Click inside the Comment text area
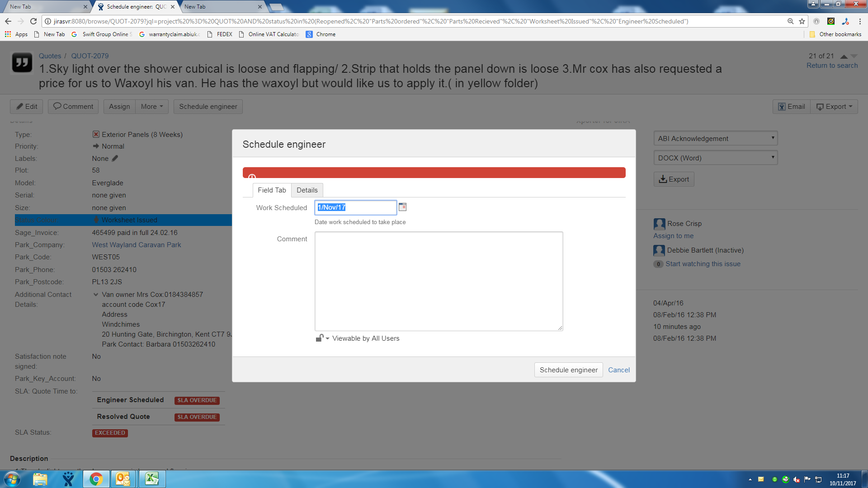Viewport: 868px width, 488px height. 439,281
